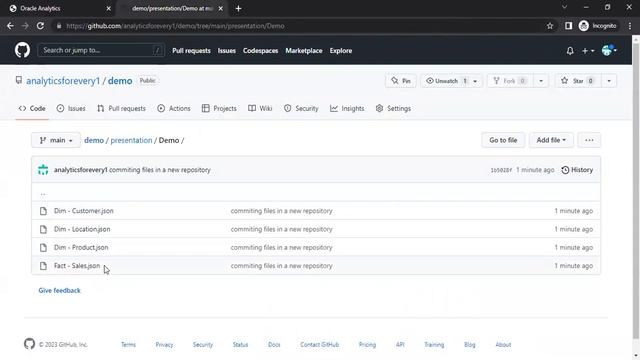Open Issues in the top header
The height and width of the screenshot is (360, 640).
[227, 51]
